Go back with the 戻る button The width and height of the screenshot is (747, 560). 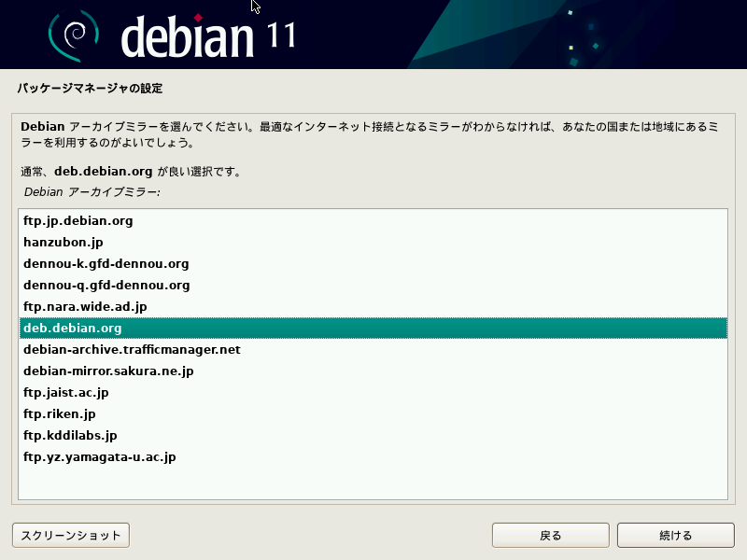pyautogui.click(x=551, y=535)
